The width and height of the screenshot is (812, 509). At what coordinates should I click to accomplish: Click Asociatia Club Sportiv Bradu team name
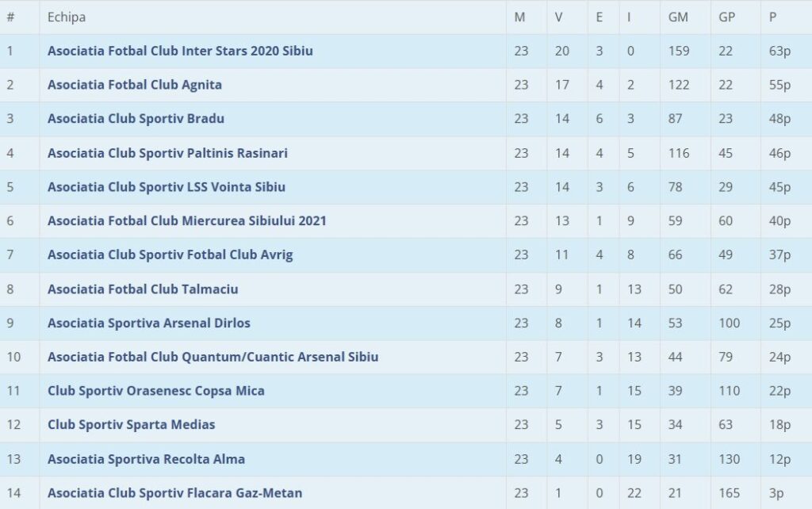coord(136,119)
